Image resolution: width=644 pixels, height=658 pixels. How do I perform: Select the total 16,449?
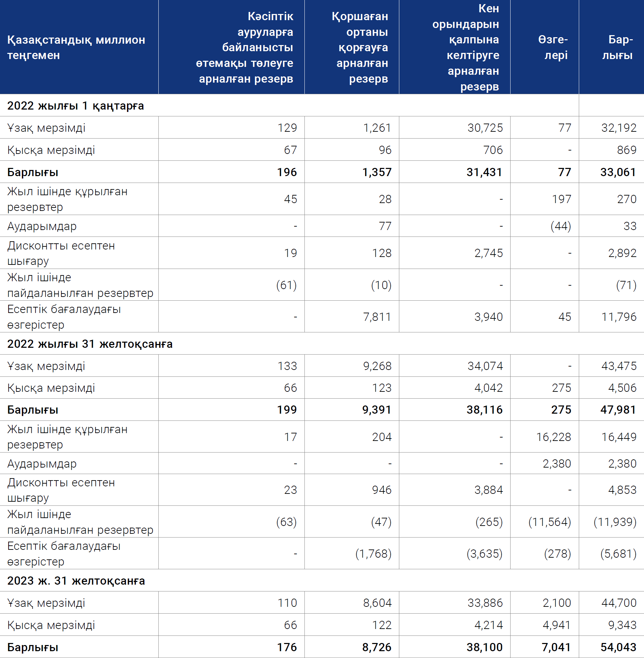point(619,437)
